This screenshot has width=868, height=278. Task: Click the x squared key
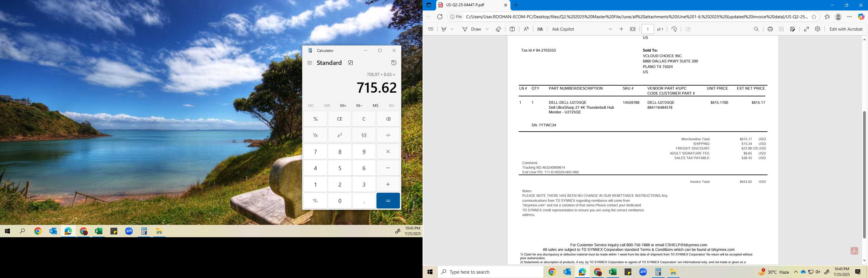pyautogui.click(x=340, y=135)
